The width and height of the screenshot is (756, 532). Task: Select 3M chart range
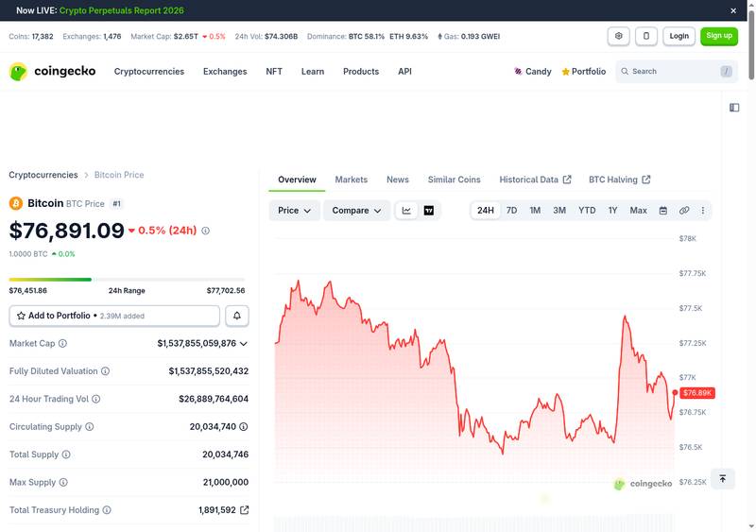[x=559, y=211]
